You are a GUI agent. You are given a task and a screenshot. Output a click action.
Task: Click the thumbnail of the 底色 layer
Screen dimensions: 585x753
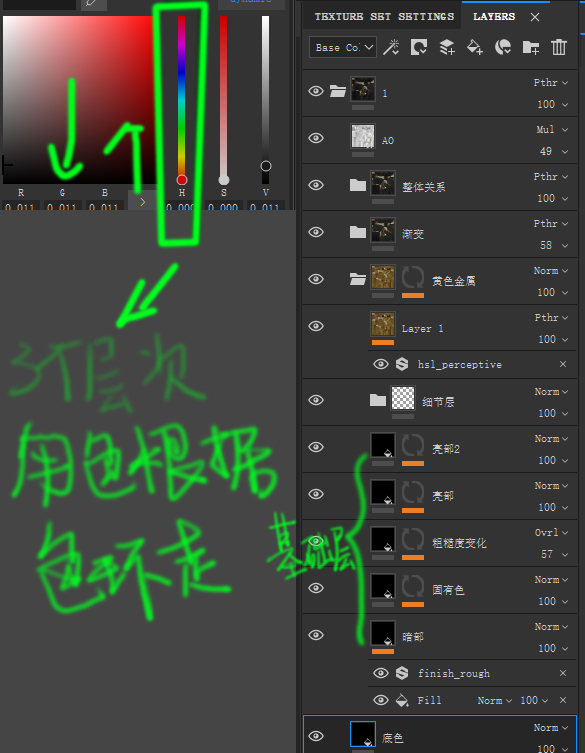363,734
